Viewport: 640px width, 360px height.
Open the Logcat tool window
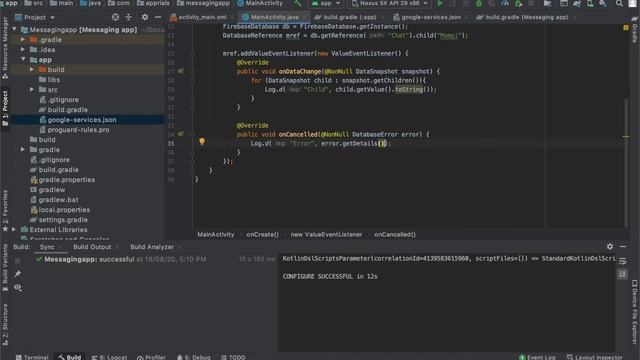click(x=109, y=357)
